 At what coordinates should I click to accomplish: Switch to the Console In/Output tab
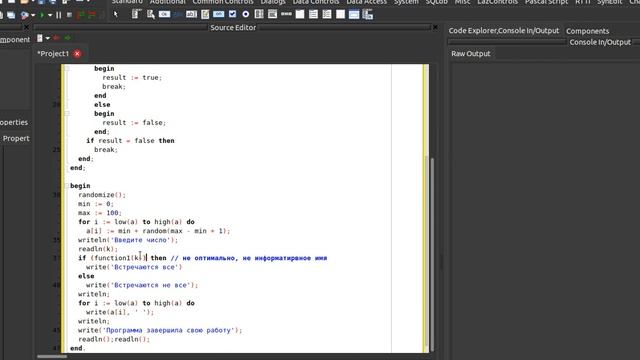point(600,42)
